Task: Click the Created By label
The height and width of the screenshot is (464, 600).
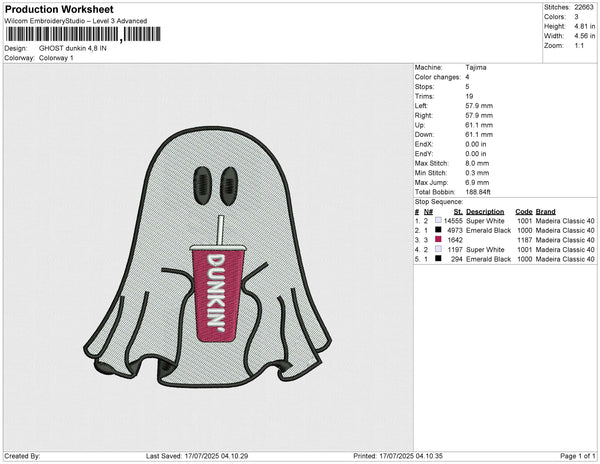Action: tap(22, 456)
